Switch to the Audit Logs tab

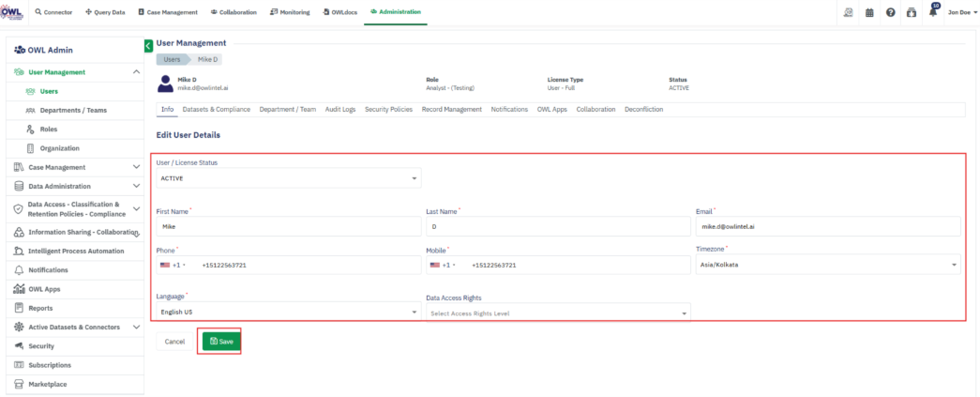coord(339,110)
